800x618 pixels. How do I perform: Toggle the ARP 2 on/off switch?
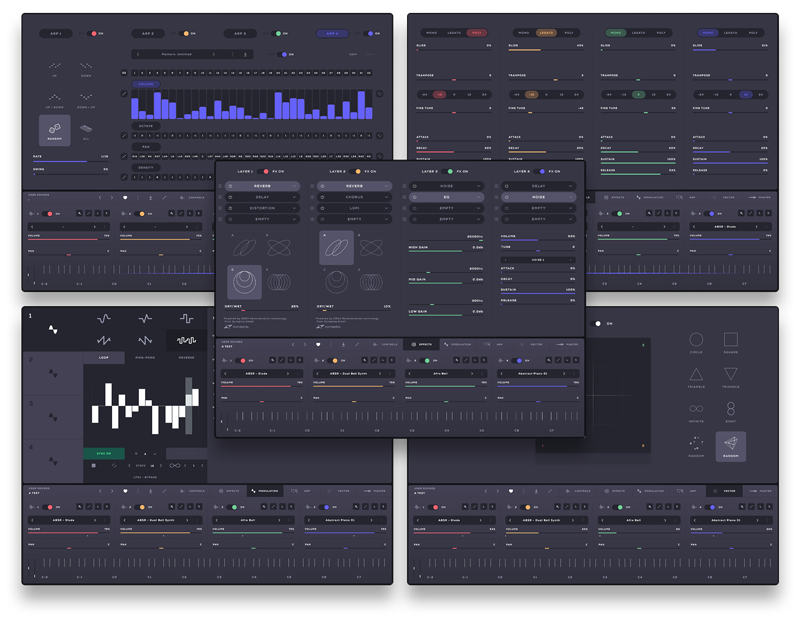pyautogui.click(x=186, y=33)
